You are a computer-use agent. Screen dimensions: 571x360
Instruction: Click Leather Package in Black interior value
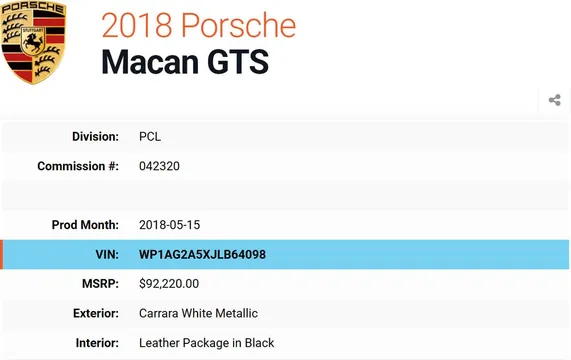(x=206, y=343)
